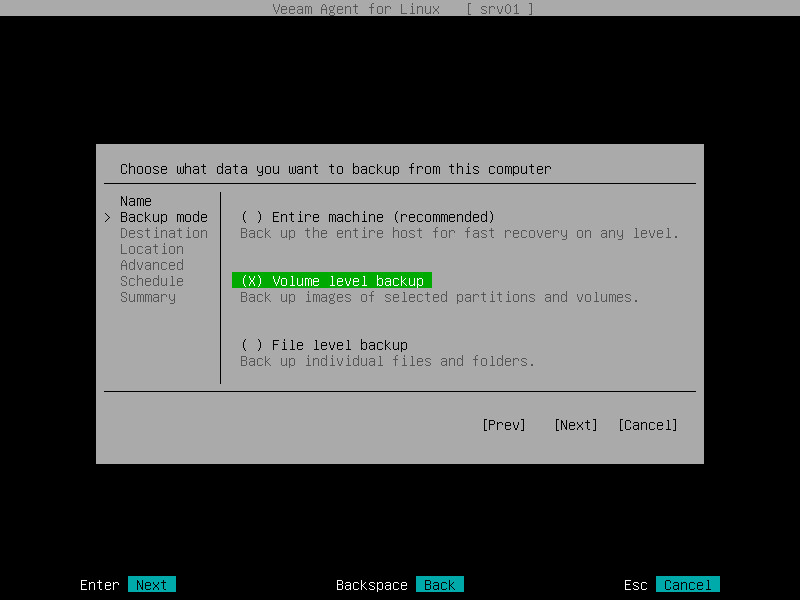The image size is (800, 600).
Task: Click the 'Back up the entire host' description text
Action: point(459,234)
